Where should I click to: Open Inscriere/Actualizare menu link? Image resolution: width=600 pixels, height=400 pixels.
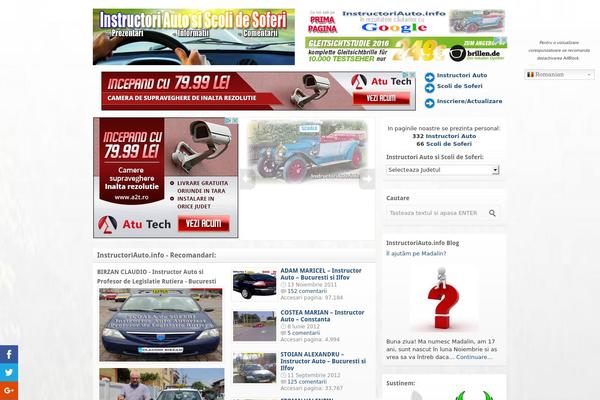pos(470,101)
